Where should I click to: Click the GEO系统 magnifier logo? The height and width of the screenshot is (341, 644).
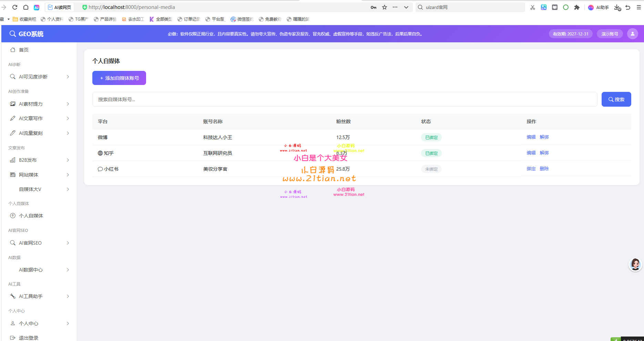pos(13,34)
